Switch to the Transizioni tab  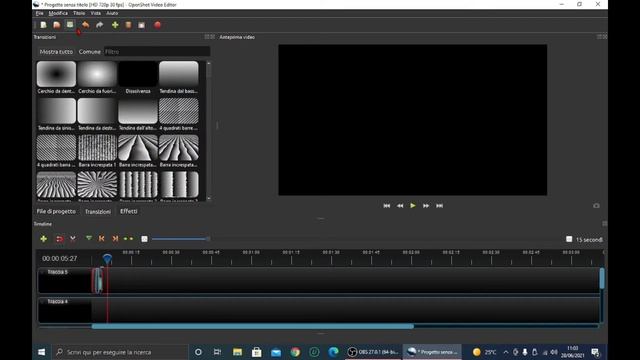[x=98, y=212]
